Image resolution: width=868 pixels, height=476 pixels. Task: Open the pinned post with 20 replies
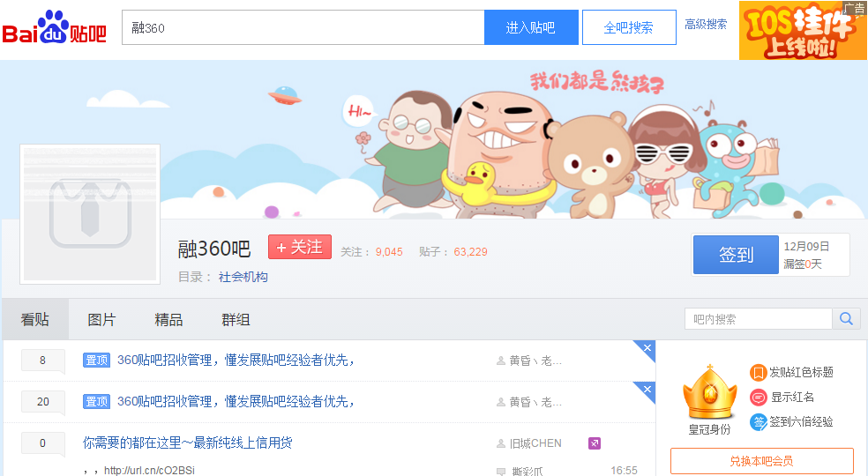pyautogui.click(x=236, y=401)
